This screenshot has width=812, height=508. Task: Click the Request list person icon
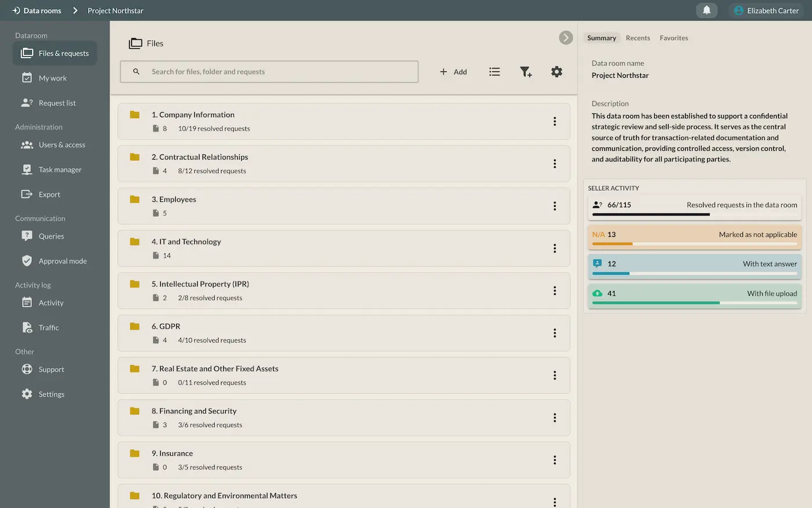pos(27,103)
